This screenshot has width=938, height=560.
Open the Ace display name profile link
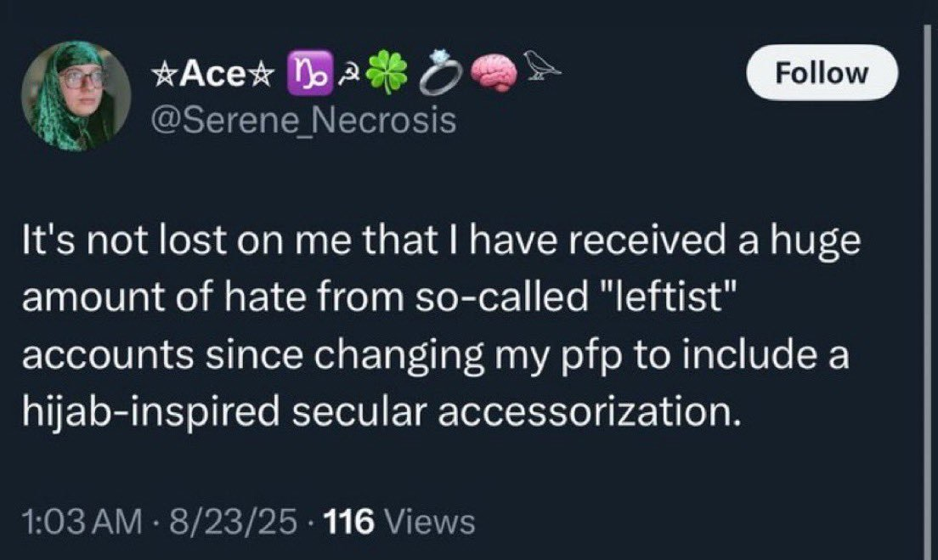212,73
